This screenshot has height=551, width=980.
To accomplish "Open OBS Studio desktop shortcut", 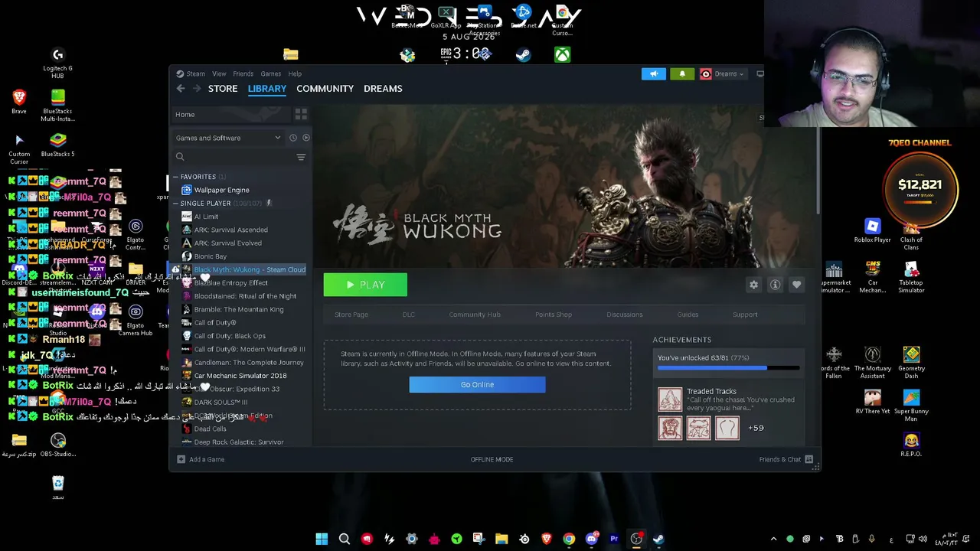I will click(x=58, y=445).
